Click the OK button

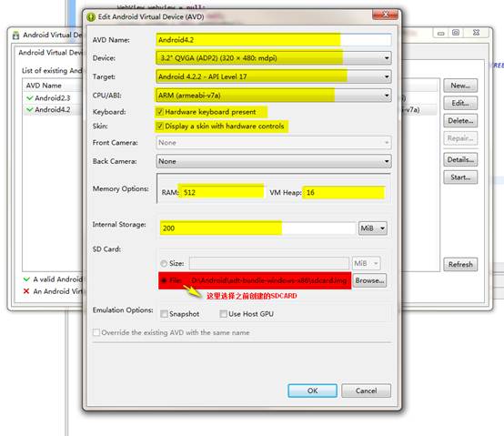coord(312,390)
